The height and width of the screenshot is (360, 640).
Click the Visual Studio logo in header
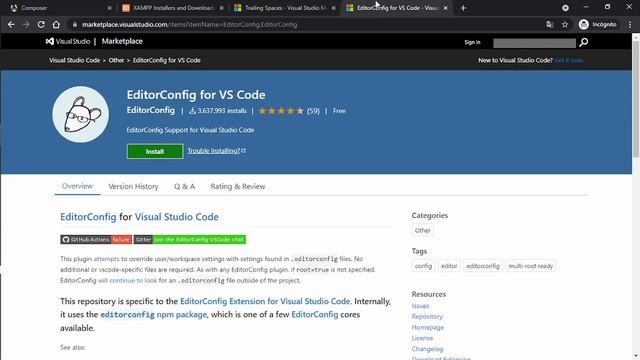(68, 41)
